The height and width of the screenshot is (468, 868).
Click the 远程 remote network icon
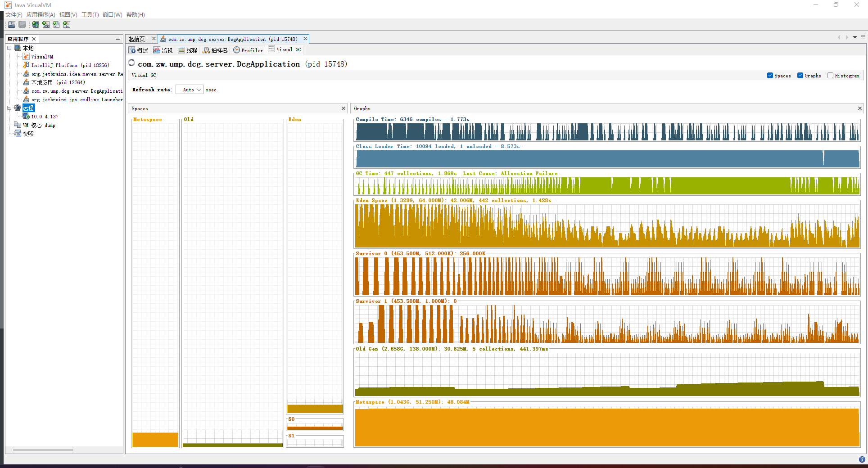(x=18, y=108)
